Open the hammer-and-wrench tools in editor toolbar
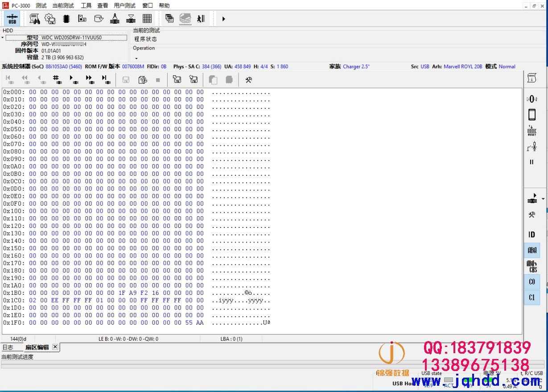This screenshot has width=548, height=392. click(x=249, y=80)
